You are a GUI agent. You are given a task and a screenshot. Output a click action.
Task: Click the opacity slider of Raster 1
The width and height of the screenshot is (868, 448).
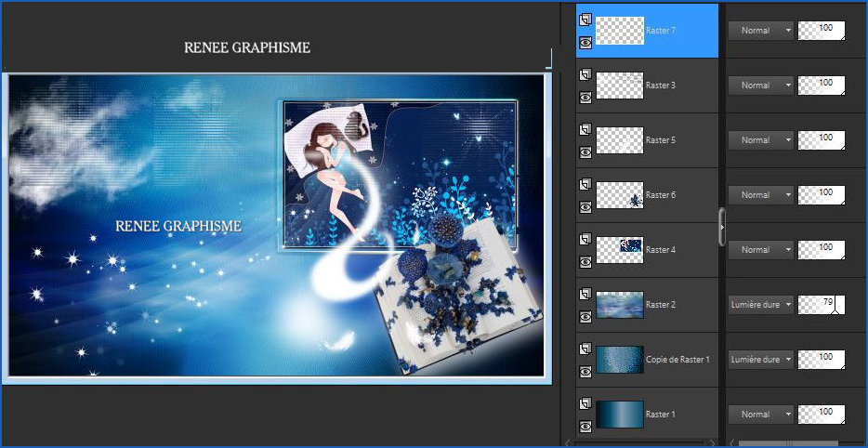tap(822, 415)
